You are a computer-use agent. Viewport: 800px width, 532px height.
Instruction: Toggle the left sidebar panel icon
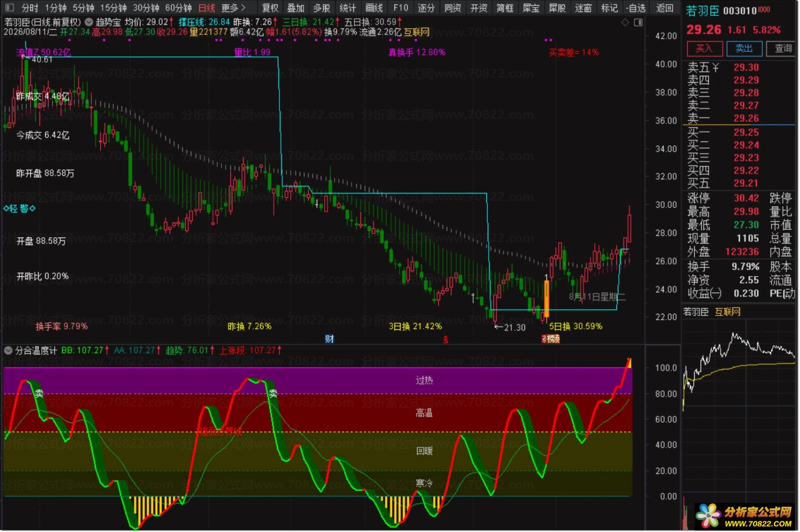[x=10, y=8]
